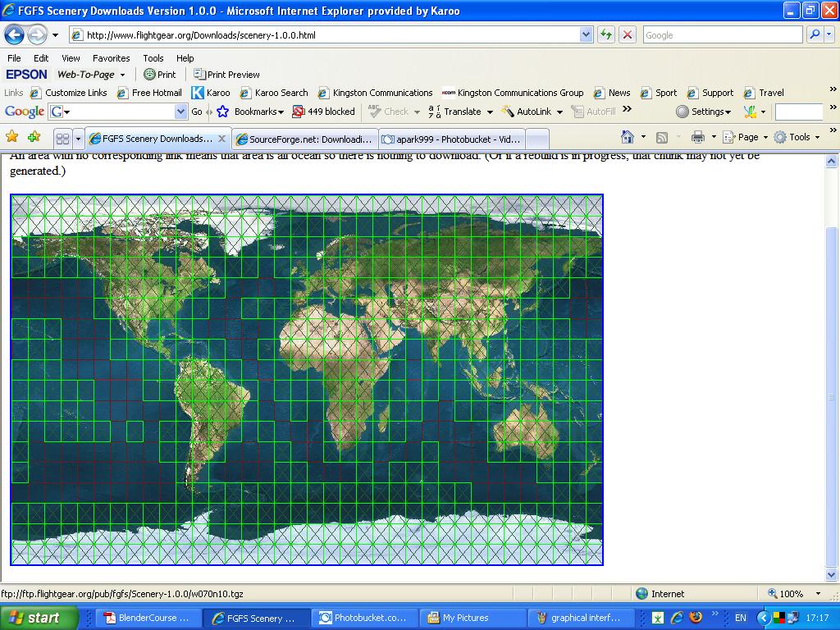Switch to the SourceForge.net Downloading tab
This screenshot has height=630, width=840.
coord(305,139)
